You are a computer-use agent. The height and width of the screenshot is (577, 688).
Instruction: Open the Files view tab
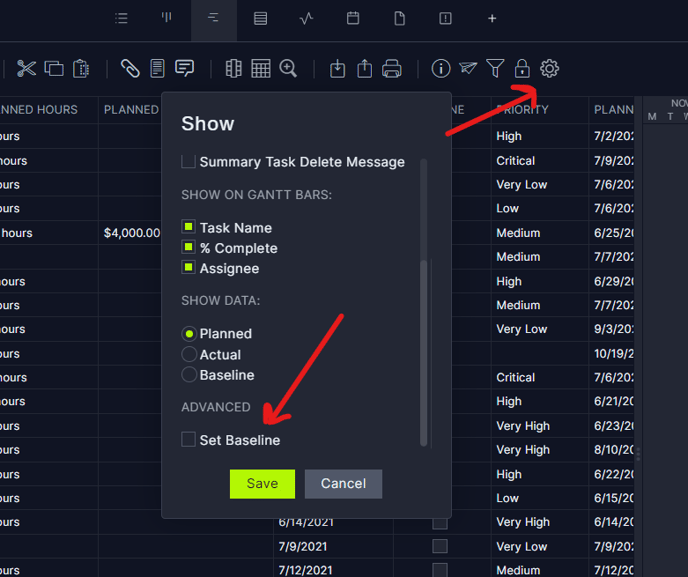point(399,18)
